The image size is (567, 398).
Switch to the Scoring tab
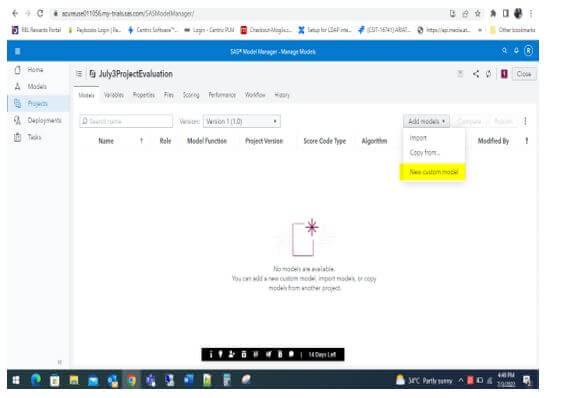191,95
